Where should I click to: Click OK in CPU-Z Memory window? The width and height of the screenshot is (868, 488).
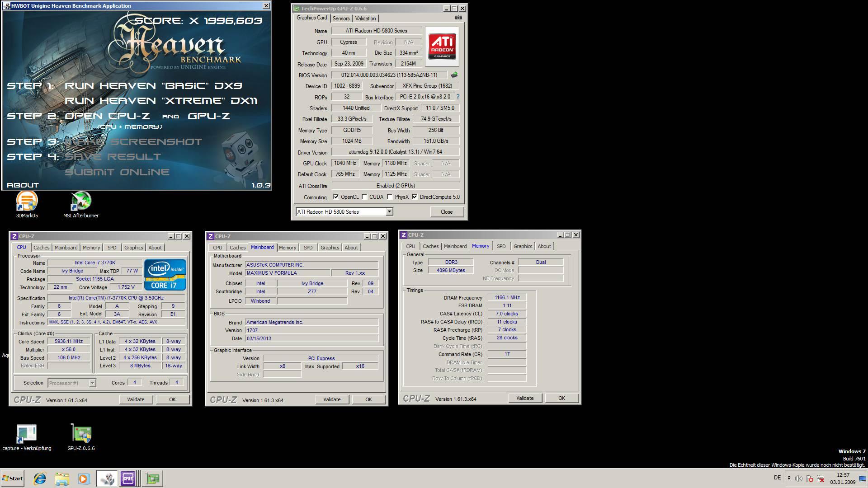561,398
